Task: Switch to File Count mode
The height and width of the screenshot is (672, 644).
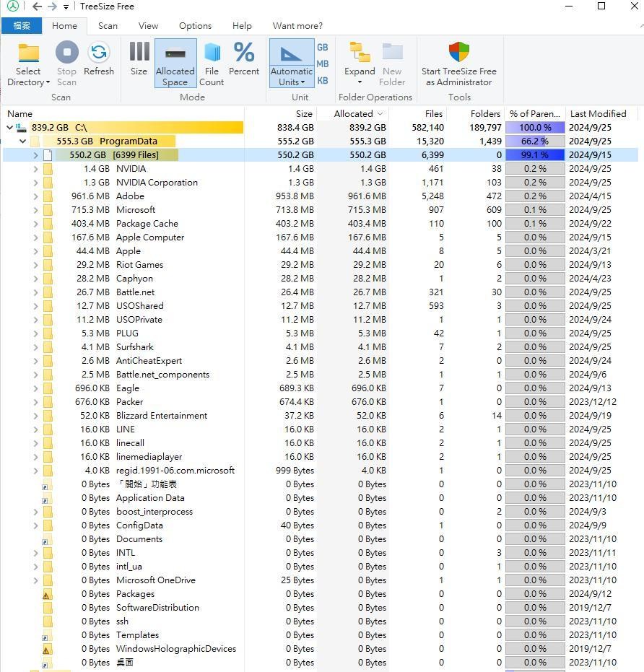Action: [212, 53]
